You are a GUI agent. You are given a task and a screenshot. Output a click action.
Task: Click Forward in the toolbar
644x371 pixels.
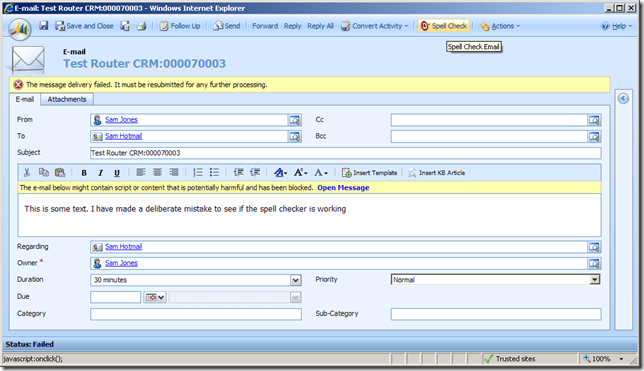pos(265,26)
